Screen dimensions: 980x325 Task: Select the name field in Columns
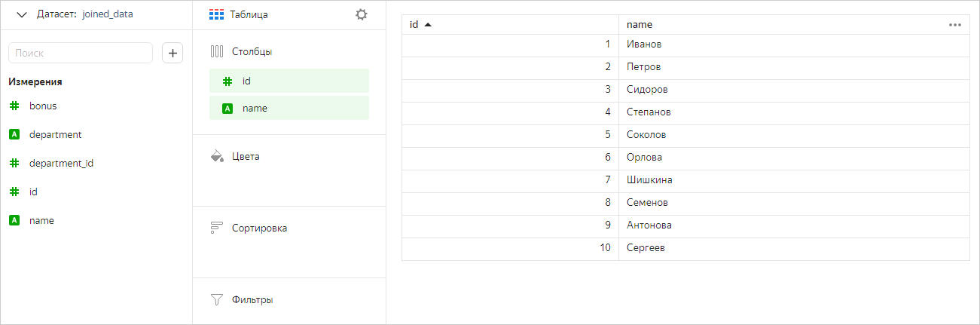(x=289, y=108)
